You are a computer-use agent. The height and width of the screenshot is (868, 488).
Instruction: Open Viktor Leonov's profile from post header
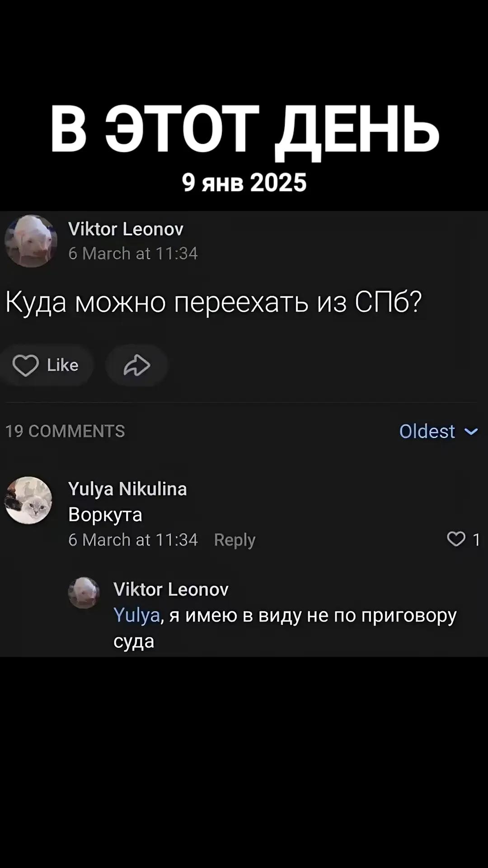[126, 229]
